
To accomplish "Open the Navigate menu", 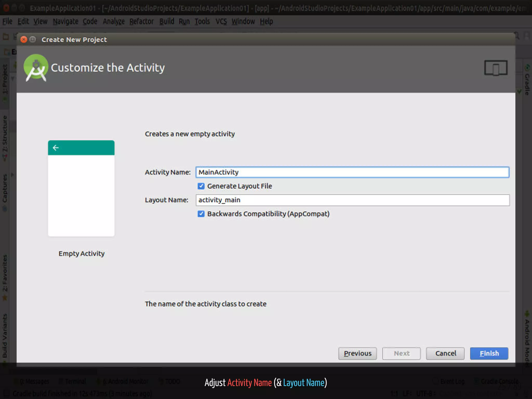I will [x=65, y=21].
